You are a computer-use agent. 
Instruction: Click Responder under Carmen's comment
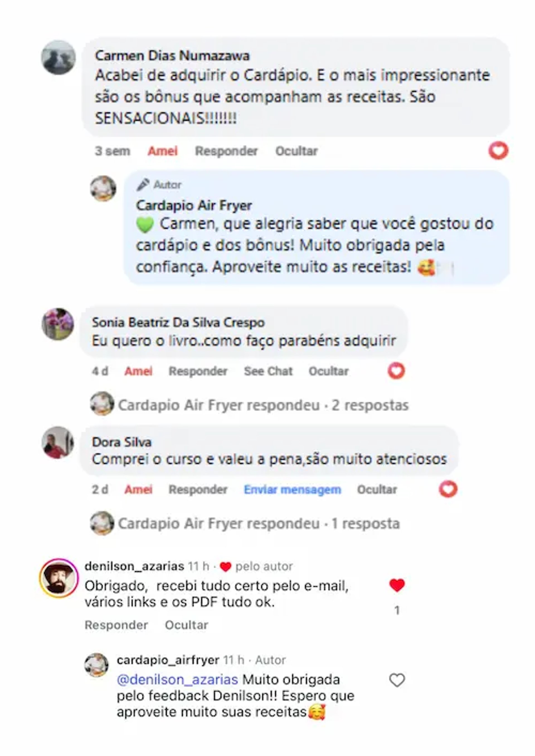226,151
